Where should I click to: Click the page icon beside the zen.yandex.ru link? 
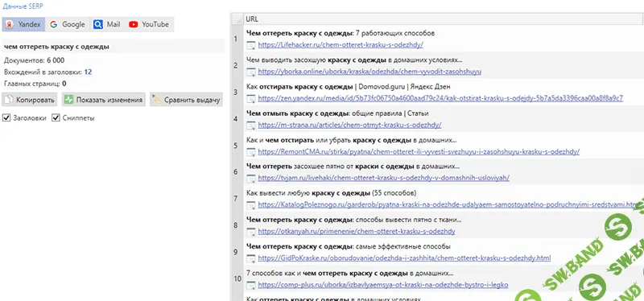click(250, 98)
